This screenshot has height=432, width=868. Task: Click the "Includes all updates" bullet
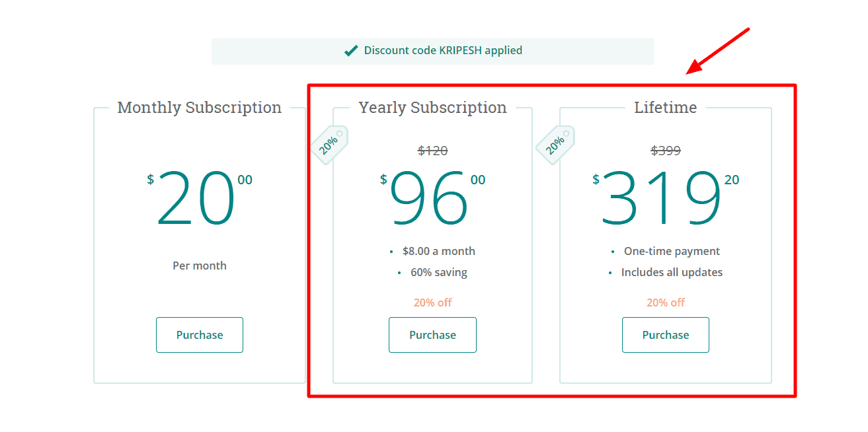point(672,272)
